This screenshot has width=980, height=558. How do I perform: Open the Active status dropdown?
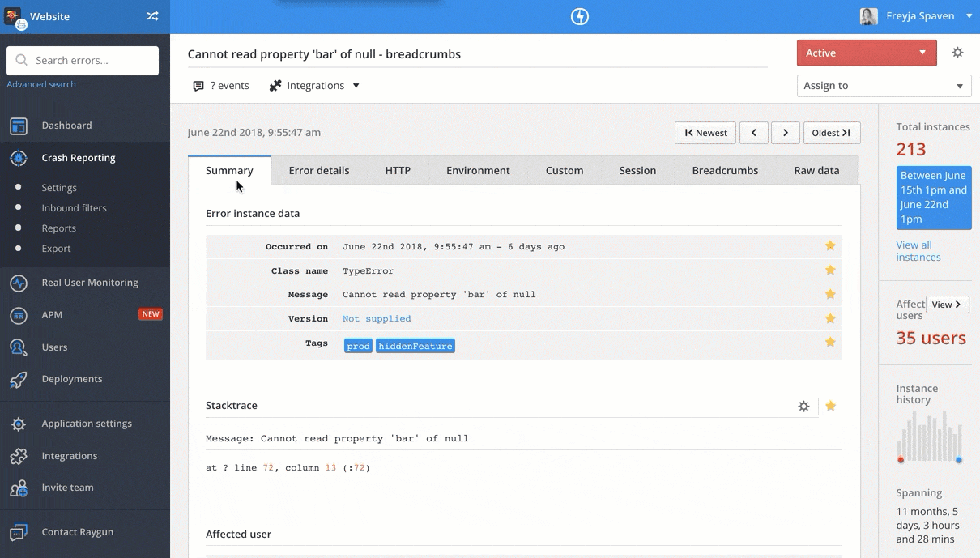[867, 53]
